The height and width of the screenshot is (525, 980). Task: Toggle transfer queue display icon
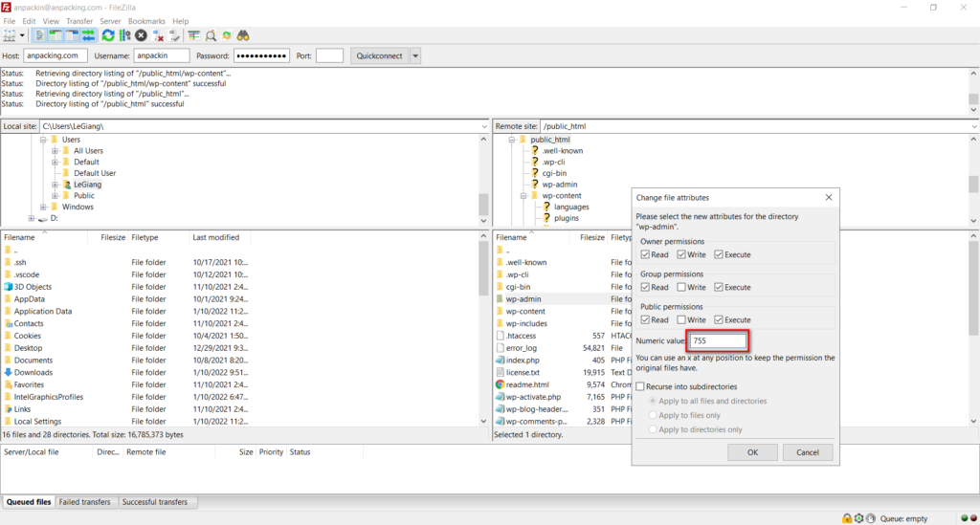(x=88, y=35)
